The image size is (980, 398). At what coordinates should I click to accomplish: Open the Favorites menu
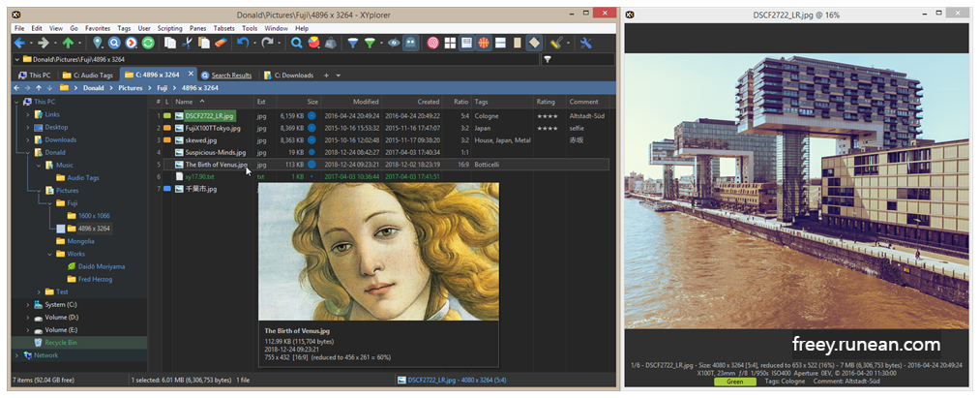(x=98, y=28)
